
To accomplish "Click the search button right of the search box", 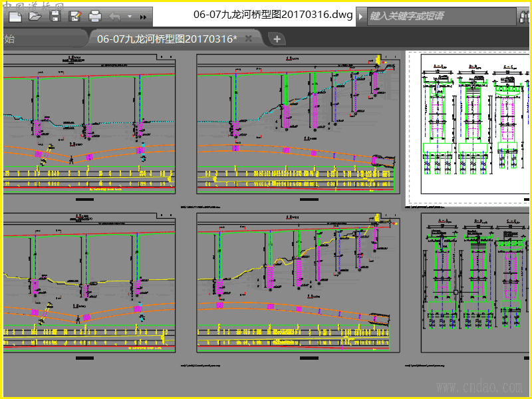I will point(524,16).
